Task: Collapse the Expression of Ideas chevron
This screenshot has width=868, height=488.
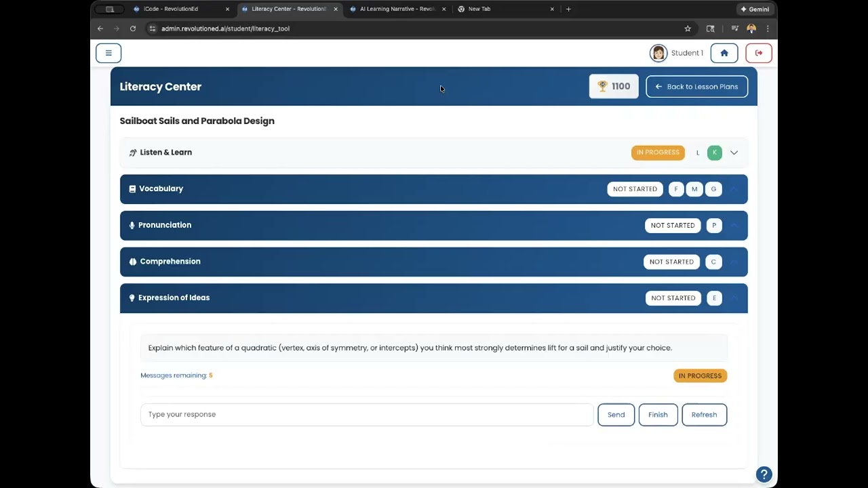Action: (x=734, y=298)
